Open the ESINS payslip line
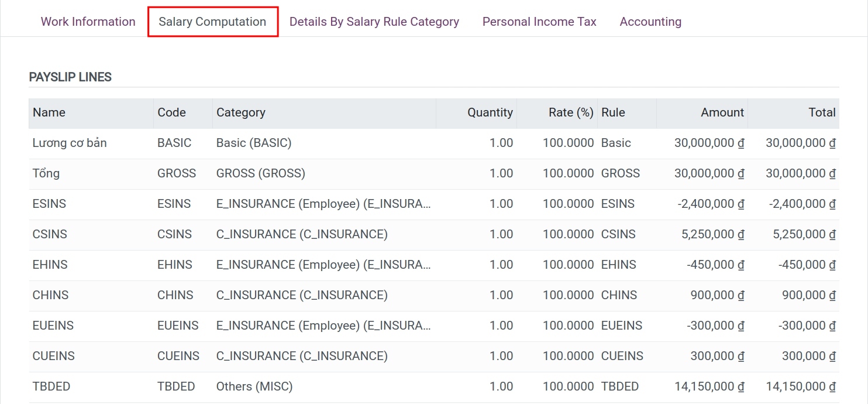 [50, 203]
